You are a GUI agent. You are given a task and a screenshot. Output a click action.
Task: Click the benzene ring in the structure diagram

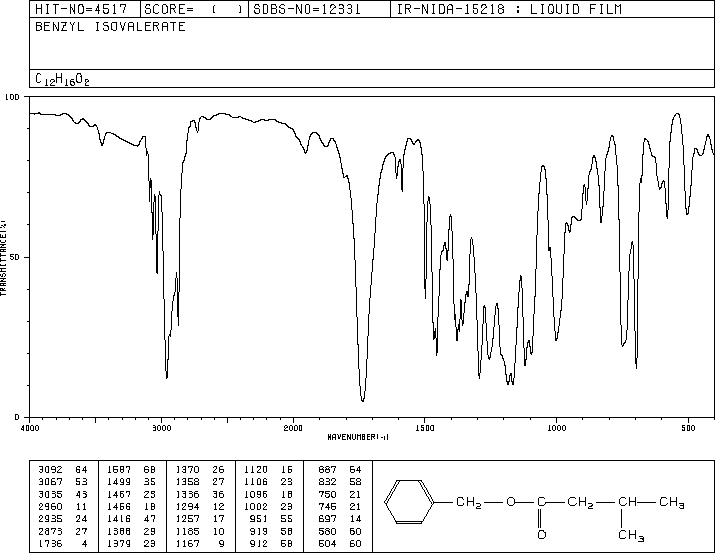(x=409, y=501)
